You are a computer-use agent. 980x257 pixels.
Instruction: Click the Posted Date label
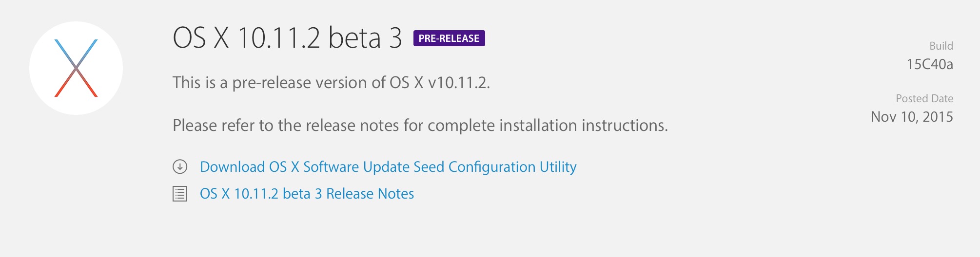[x=924, y=98]
